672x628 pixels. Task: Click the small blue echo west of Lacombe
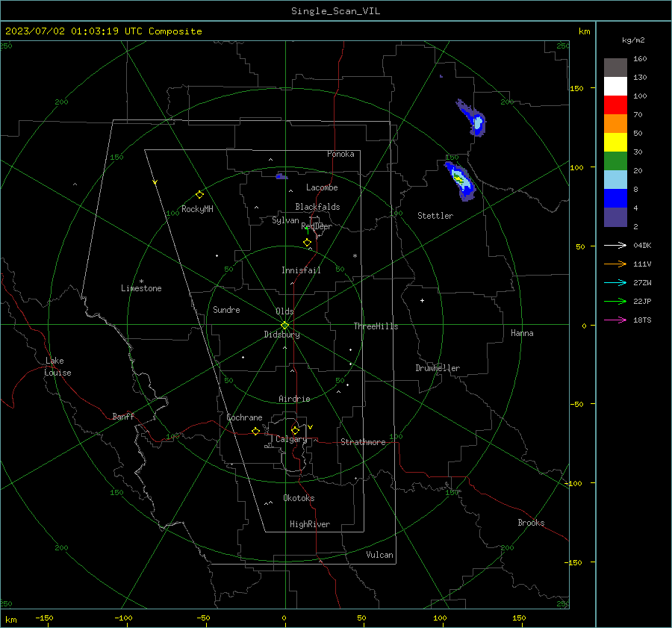pos(281,176)
